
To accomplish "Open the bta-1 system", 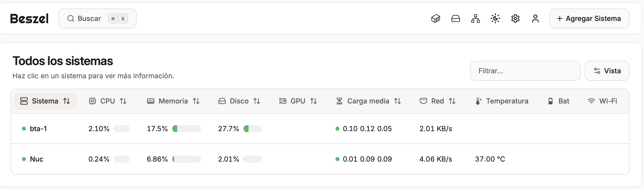I will (38, 129).
